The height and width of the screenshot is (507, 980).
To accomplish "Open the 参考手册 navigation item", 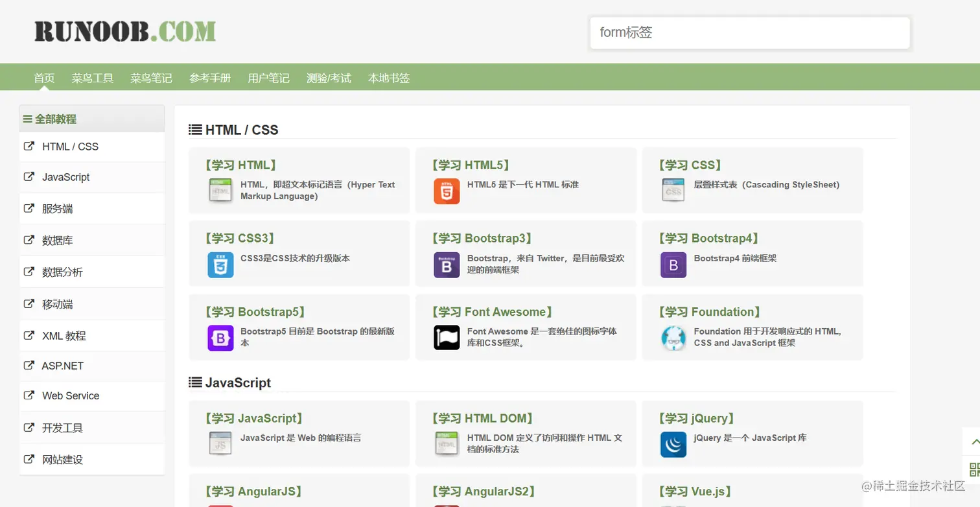I will coord(210,78).
